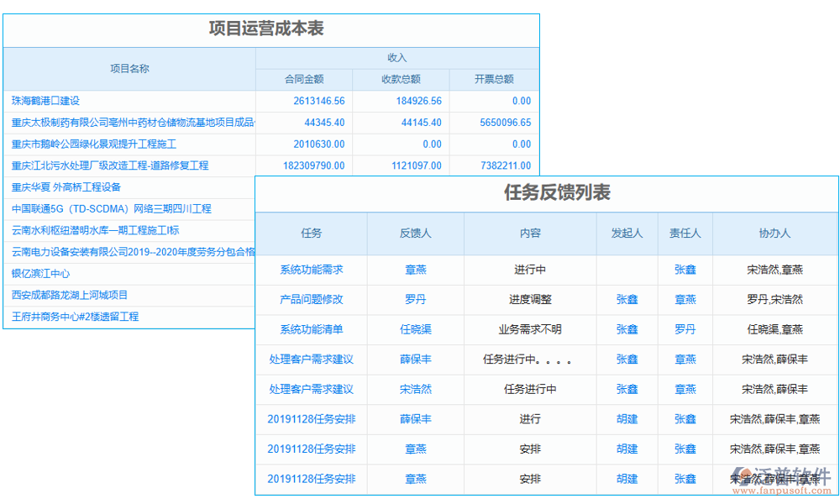Click responsible person 罗丹 for 系统功能清单
Image resolution: width=840 pixels, height=504 pixels.
(685, 329)
